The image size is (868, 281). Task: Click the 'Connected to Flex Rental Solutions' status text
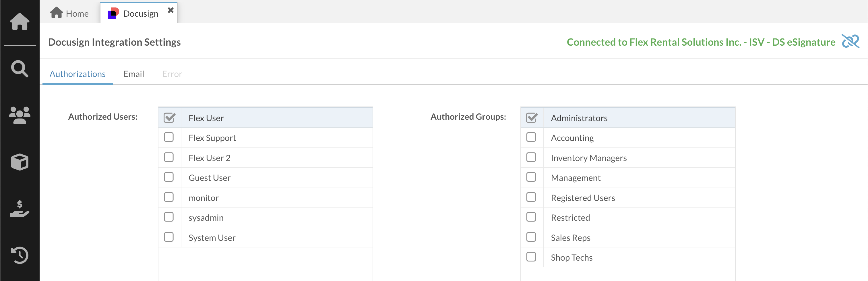coord(701,42)
